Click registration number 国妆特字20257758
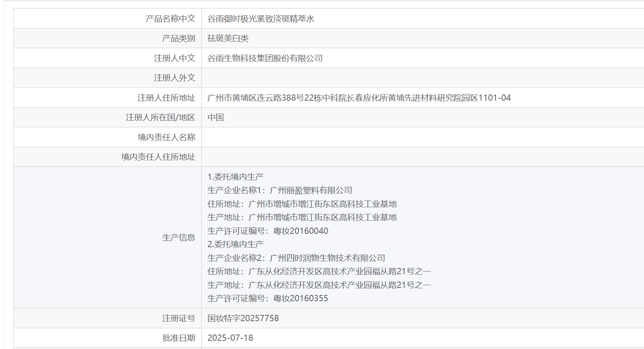Screen dimensions: 644x349 (243, 318)
